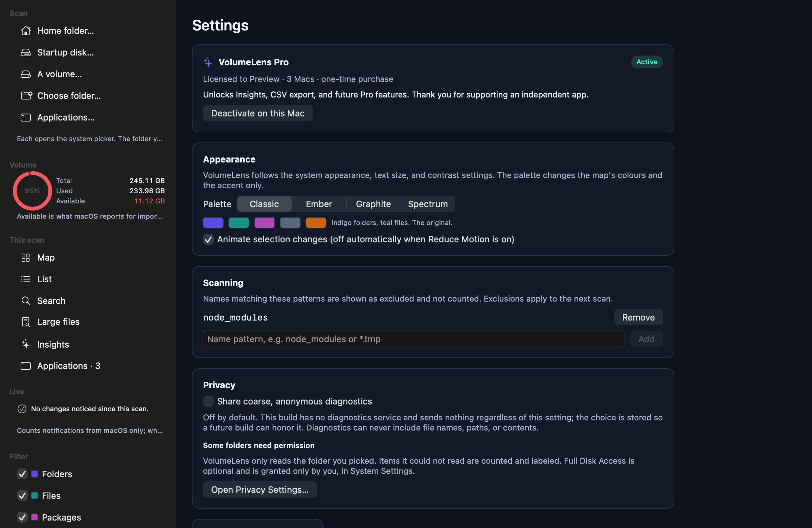
Task: Switch to the Graphite palette
Action: click(x=373, y=204)
